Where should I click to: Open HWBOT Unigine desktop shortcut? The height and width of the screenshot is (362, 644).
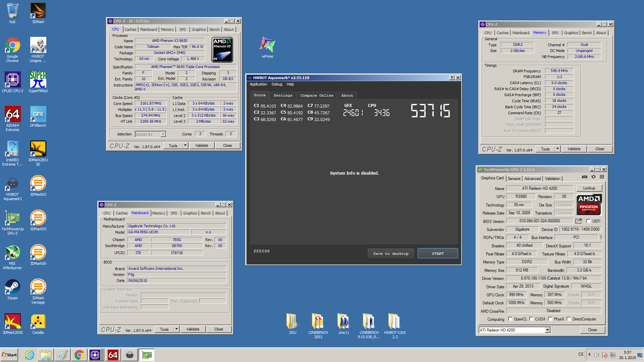pos(38,50)
